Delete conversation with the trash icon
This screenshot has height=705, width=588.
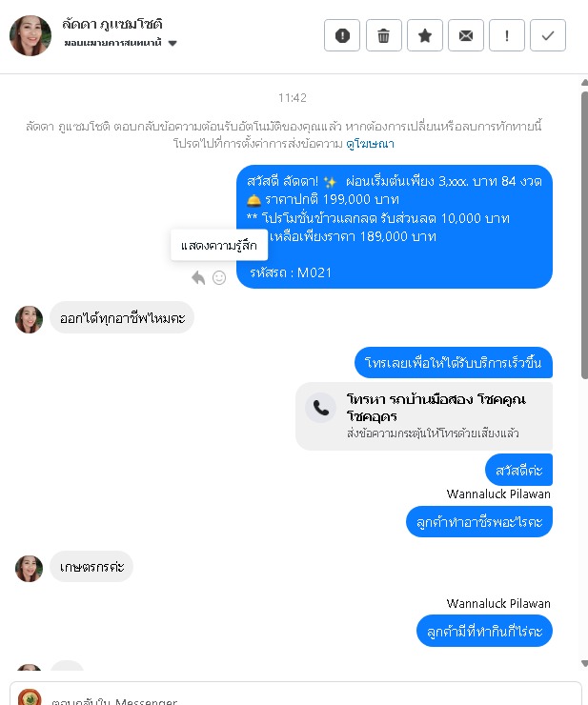(383, 35)
